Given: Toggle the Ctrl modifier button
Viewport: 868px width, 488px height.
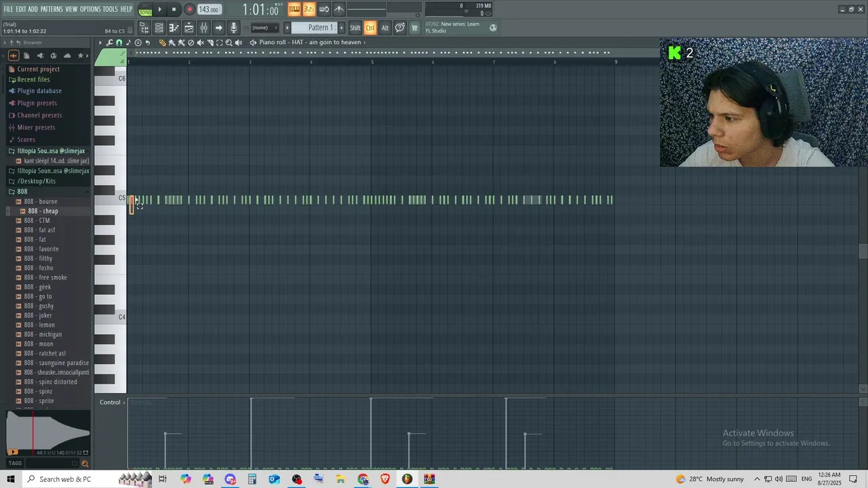Looking at the screenshot, I should 370,28.
